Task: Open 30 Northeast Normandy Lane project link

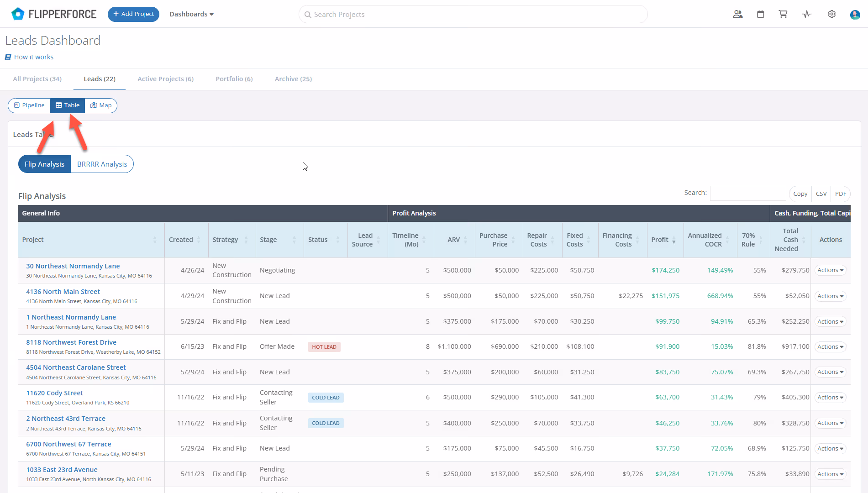Action: tap(73, 266)
